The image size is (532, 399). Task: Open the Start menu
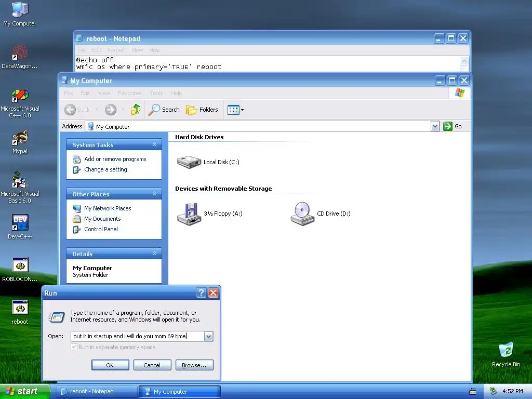tap(25, 391)
